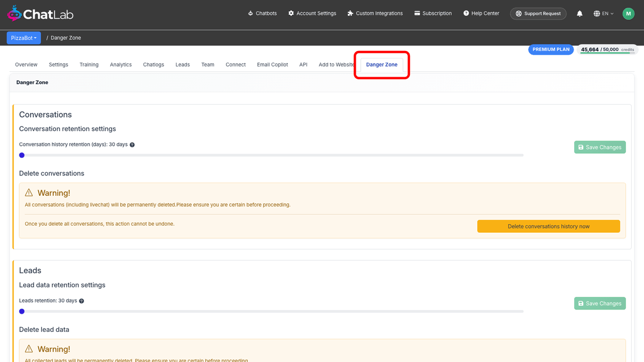Open the Email Copilot tab

click(x=273, y=64)
